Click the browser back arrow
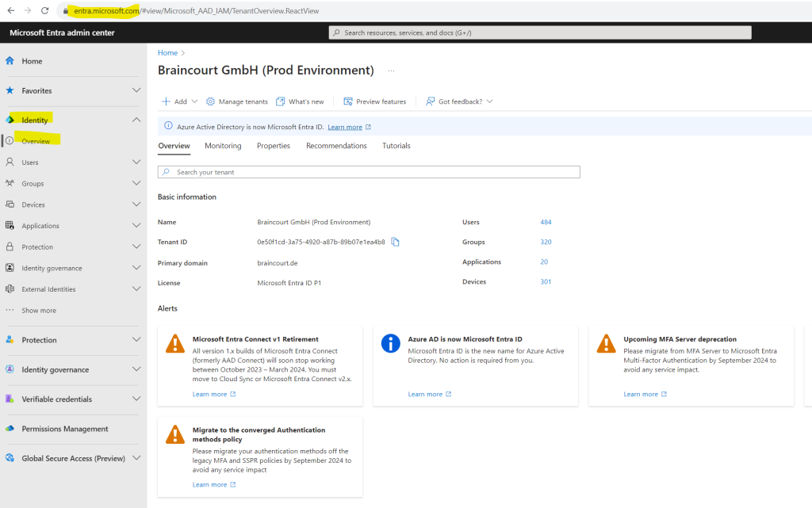The width and height of the screenshot is (812, 508). pyautogui.click(x=11, y=10)
